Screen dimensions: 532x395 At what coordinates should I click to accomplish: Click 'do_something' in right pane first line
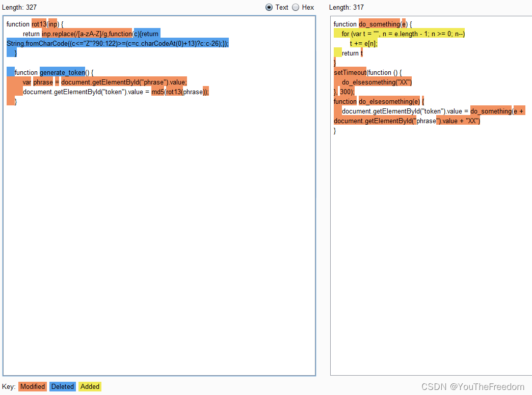pyautogui.click(x=379, y=24)
